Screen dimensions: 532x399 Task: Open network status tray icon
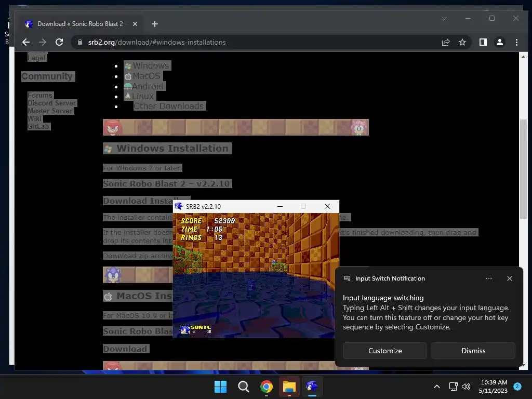(x=453, y=387)
